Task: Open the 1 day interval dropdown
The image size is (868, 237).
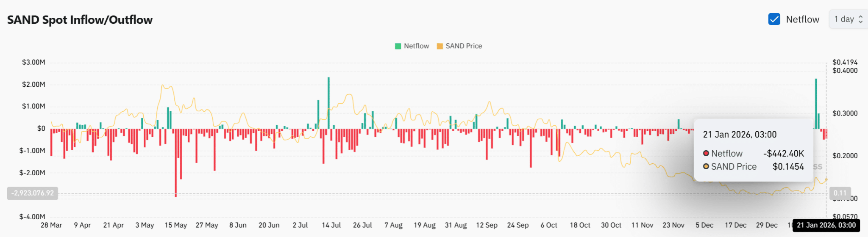Action: [848, 19]
